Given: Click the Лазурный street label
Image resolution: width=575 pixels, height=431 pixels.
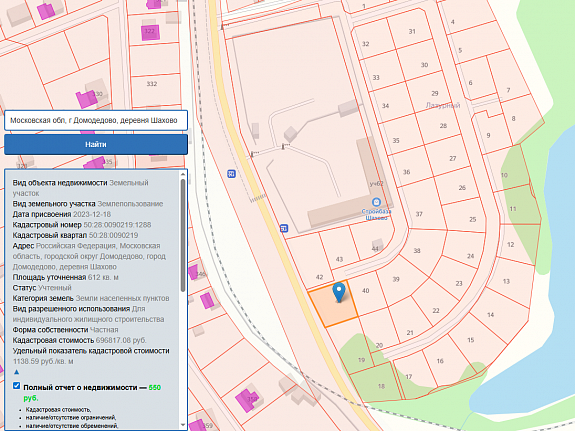Looking at the screenshot, I should click(x=443, y=106).
